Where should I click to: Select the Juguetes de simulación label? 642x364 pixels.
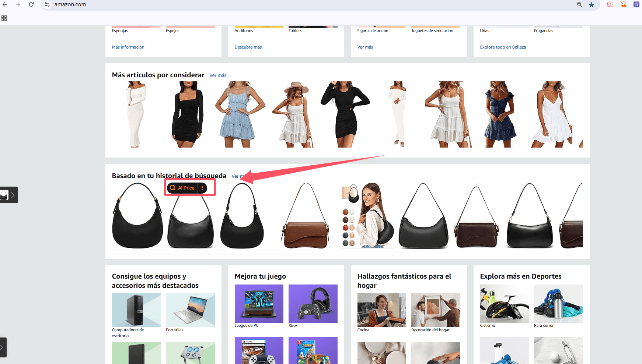[x=432, y=31]
